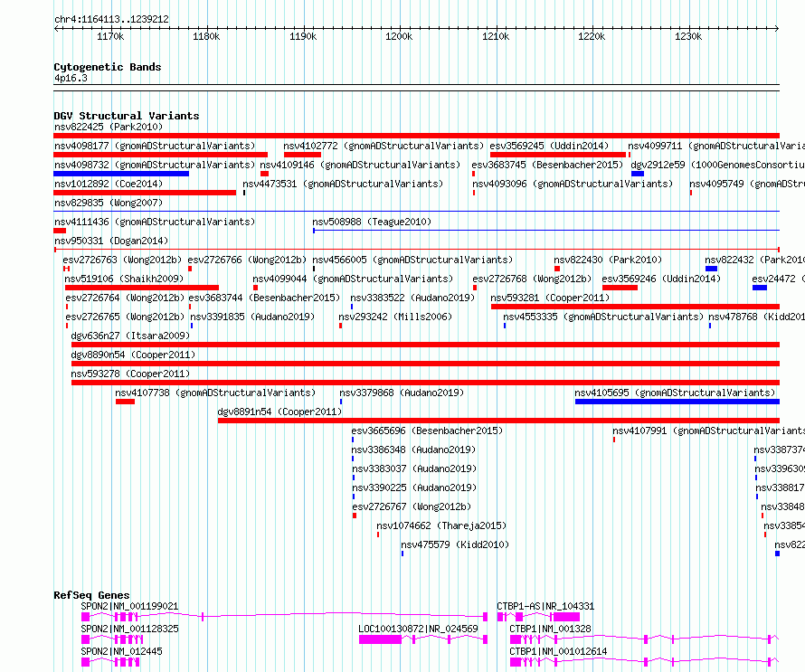Click esv3683744 (Besenbacher2015) label
Viewport: 805px width, 672px height.
[264, 298]
